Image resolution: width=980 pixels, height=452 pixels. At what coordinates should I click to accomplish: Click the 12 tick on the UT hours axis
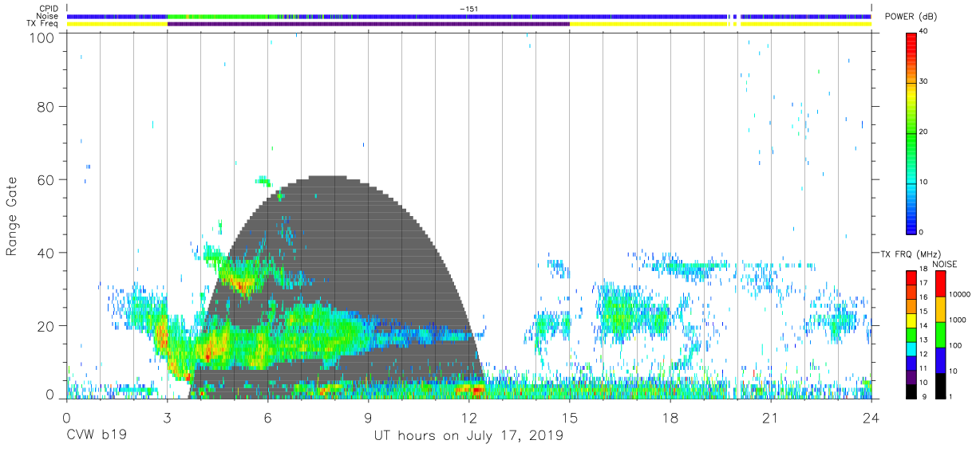468,418
